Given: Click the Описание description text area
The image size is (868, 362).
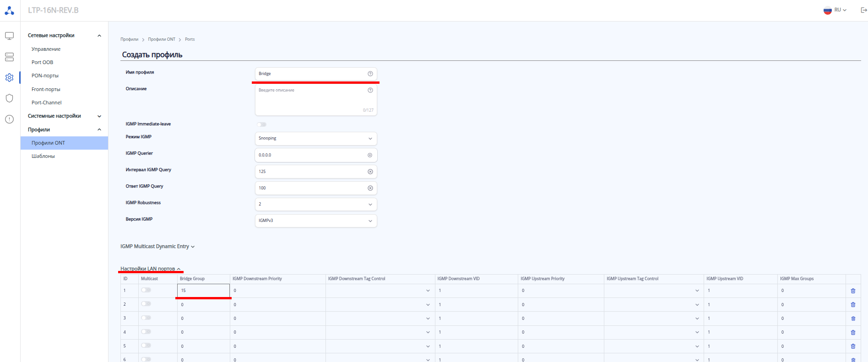Looking at the screenshot, I should point(311,100).
